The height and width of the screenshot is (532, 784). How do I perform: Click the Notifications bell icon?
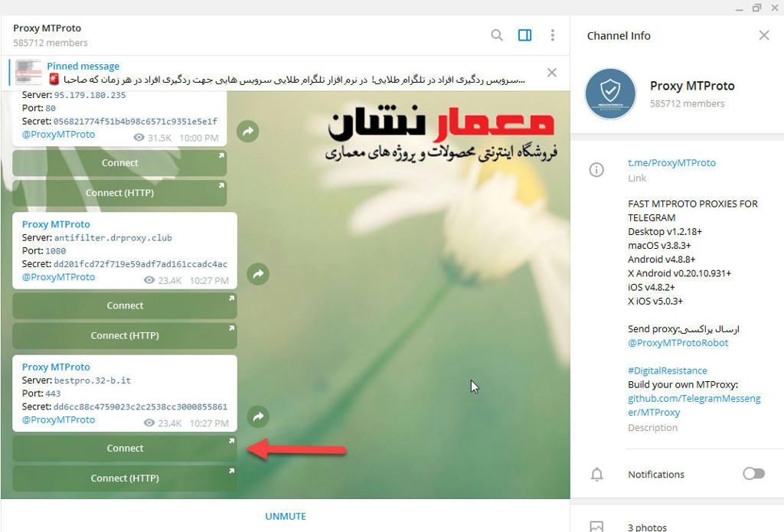(x=596, y=474)
